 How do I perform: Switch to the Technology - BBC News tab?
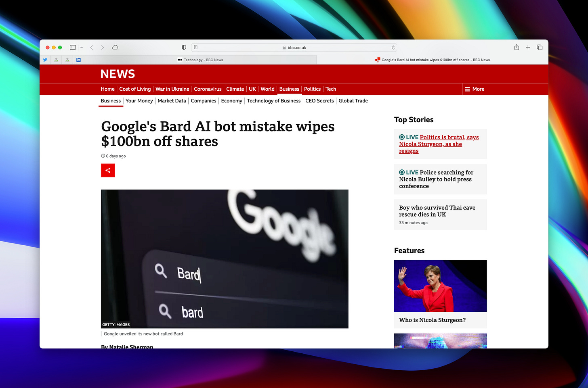(200, 60)
